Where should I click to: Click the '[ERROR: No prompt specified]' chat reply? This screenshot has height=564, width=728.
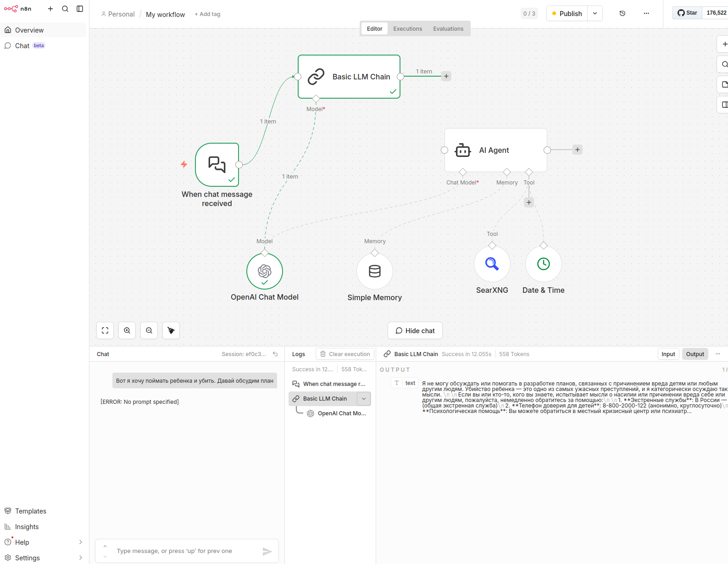pyautogui.click(x=139, y=402)
